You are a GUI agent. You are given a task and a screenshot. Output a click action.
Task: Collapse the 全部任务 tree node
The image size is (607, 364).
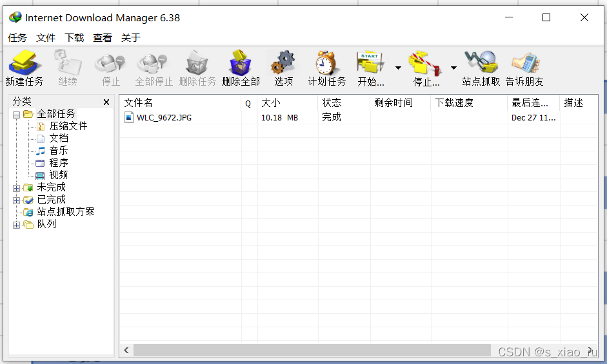16,115
